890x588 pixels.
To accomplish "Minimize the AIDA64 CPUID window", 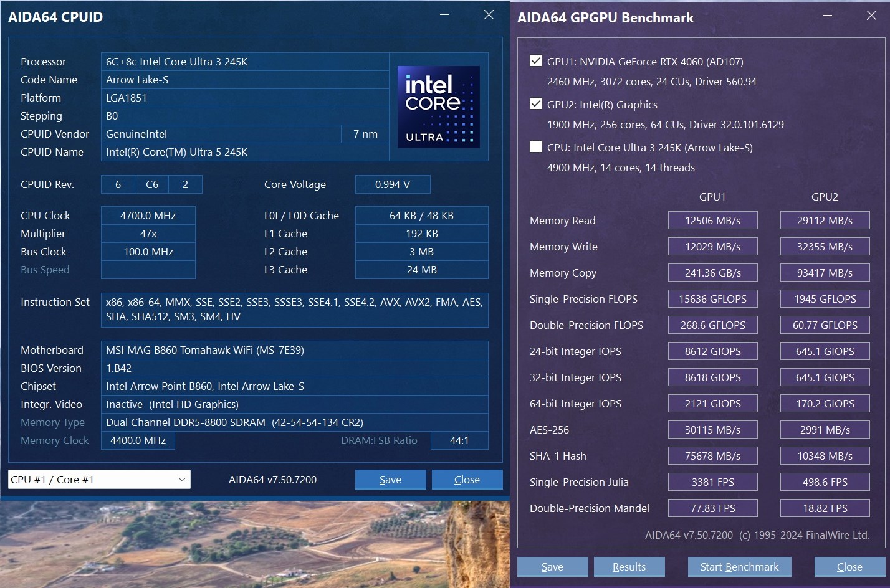I will point(444,15).
